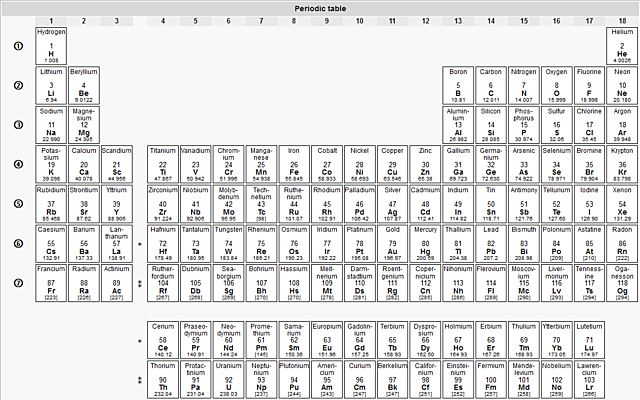This screenshot has height=400, width=640.
Task: Click the Lawrencium element cell
Action: click(589, 379)
